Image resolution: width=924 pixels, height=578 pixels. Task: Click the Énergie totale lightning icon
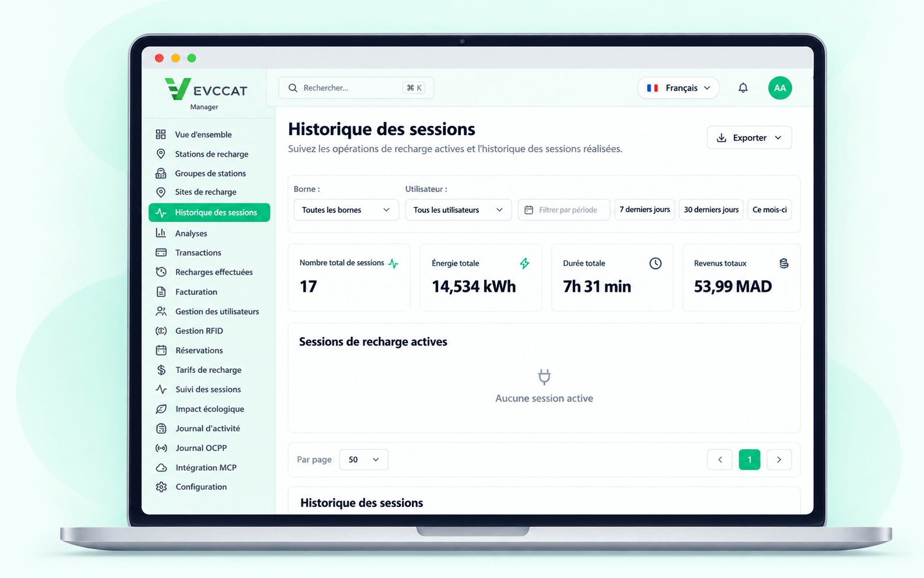point(524,263)
